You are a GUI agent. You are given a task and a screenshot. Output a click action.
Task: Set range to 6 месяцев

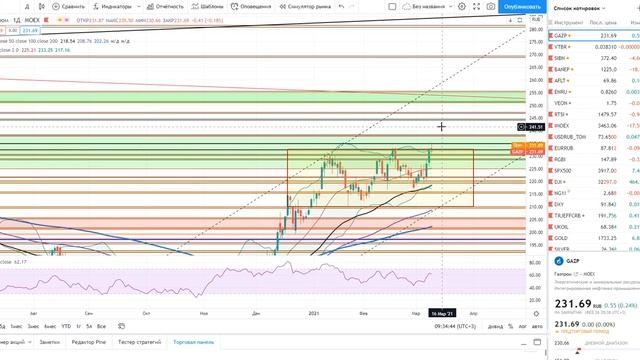point(50,326)
